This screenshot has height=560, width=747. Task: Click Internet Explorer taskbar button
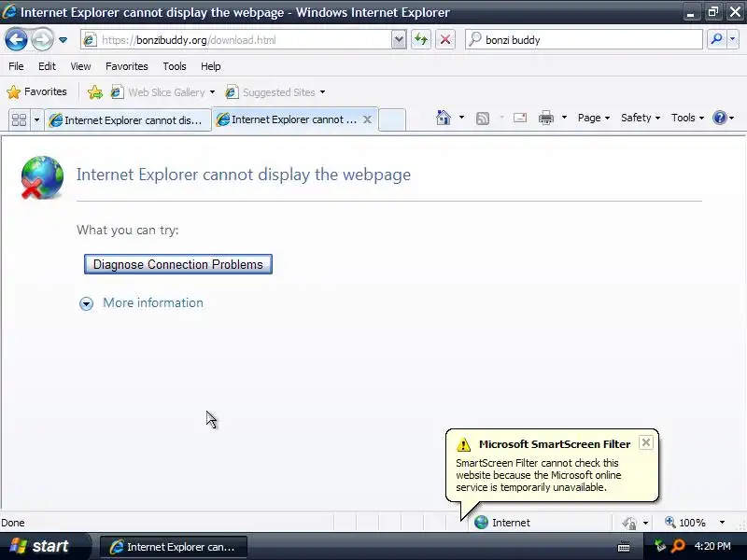[173, 547]
